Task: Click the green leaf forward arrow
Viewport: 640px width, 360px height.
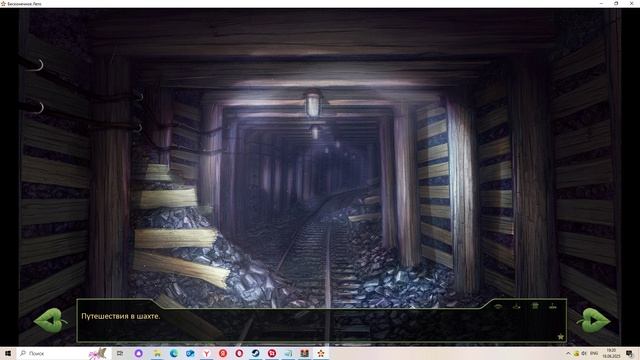Action: point(593,320)
